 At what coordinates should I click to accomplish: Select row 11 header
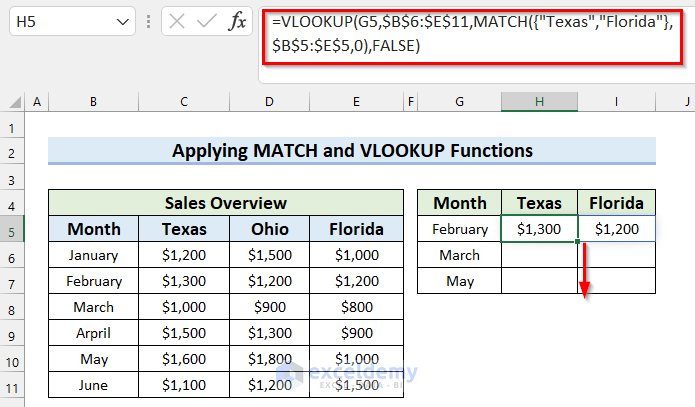coord(13,385)
